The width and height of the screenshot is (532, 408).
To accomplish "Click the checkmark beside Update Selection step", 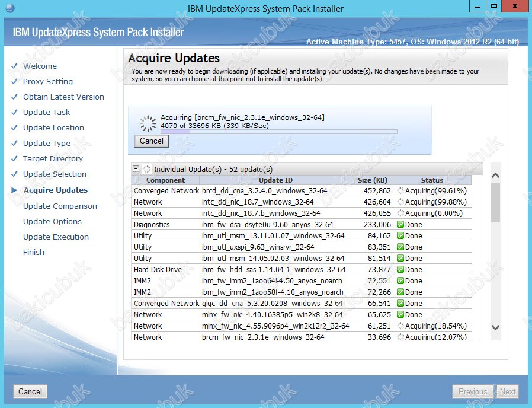I will click(x=14, y=174).
